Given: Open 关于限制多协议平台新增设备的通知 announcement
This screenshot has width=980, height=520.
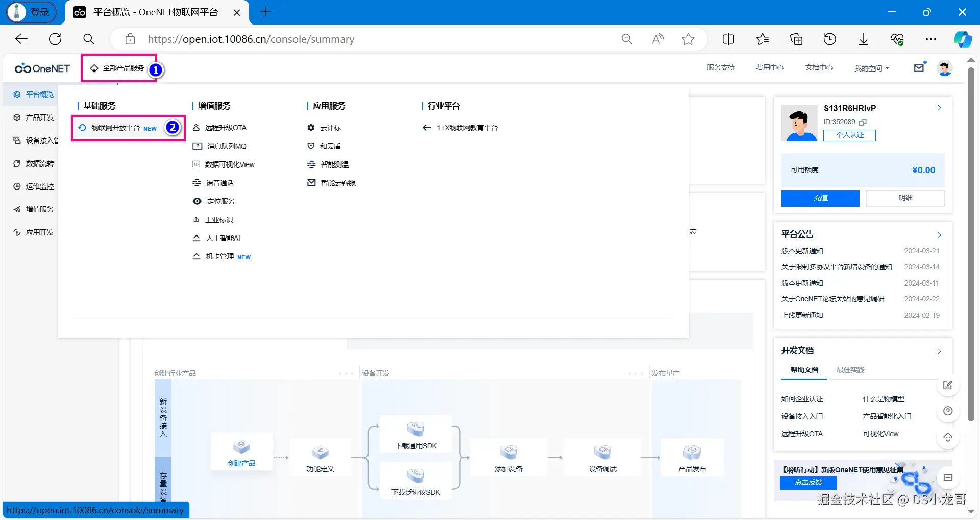Looking at the screenshot, I should [837, 267].
